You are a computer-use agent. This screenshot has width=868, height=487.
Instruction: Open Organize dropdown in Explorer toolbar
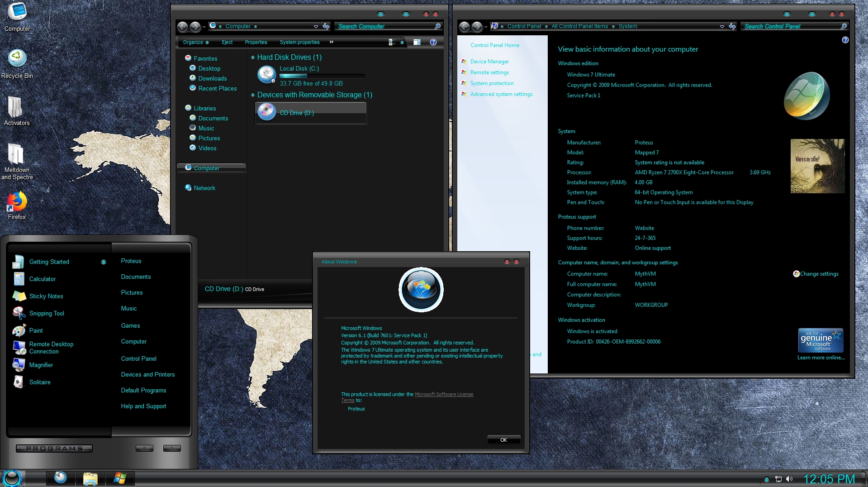coord(196,42)
